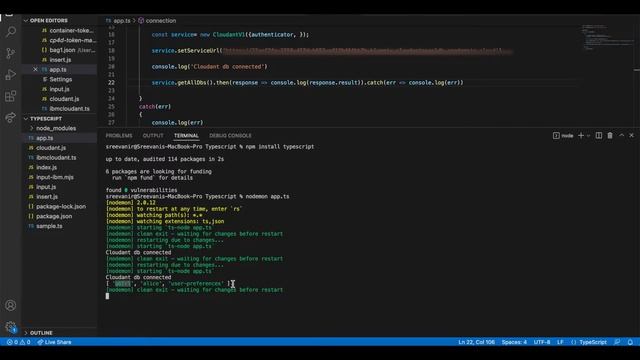The image size is (640, 360).
Task: Open cp4d-token-ma... in Open Editors
Action: pos(73,40)
